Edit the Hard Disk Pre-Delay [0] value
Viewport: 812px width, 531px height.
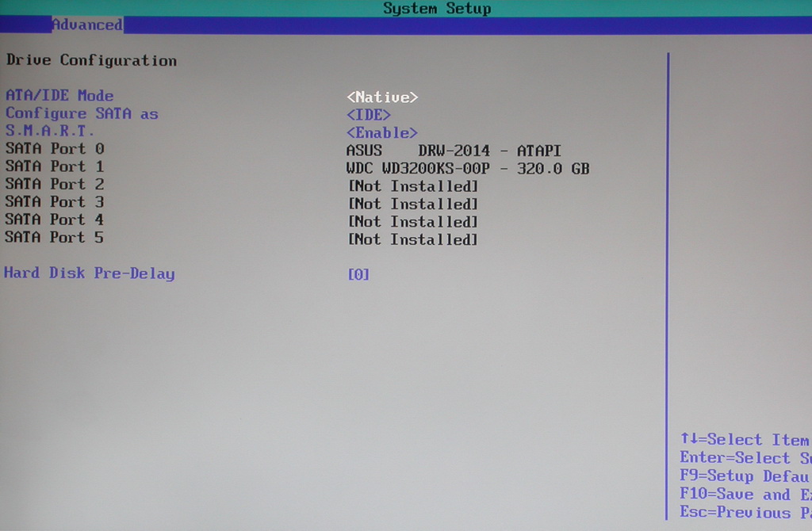point(358,273)
